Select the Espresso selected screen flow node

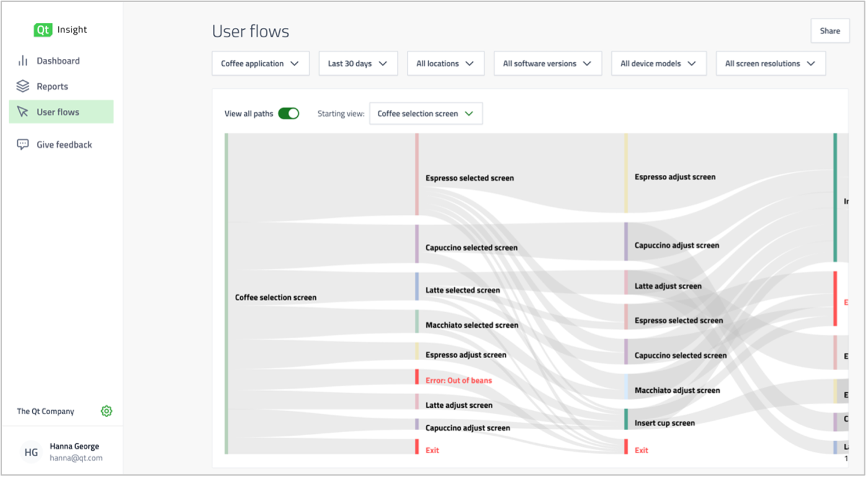(x=469, y=178)
